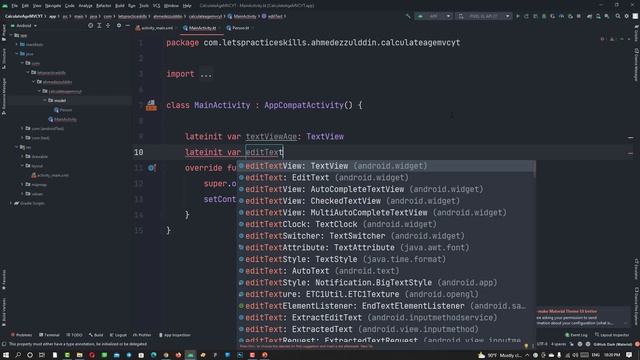Screen dimensions: 640x360
Task: Open the Layout Inspector button
Action: 612,335
